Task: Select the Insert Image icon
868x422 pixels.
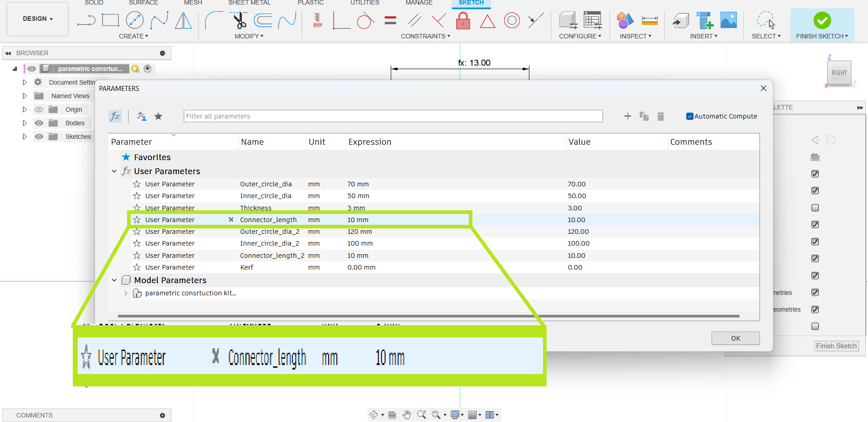Action: pos(728,20)
